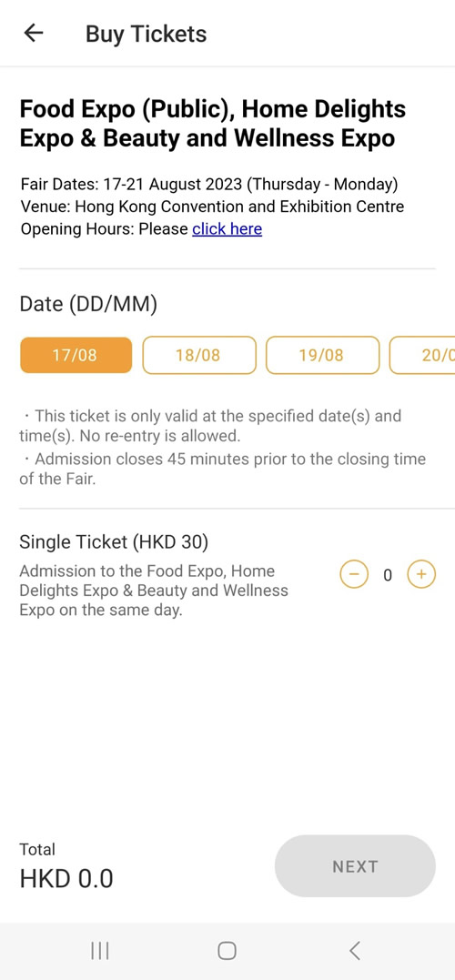Decrease Single Ticket quantity with minus icon
Viewport: 455px width, 980px height.
click(354, 574)
